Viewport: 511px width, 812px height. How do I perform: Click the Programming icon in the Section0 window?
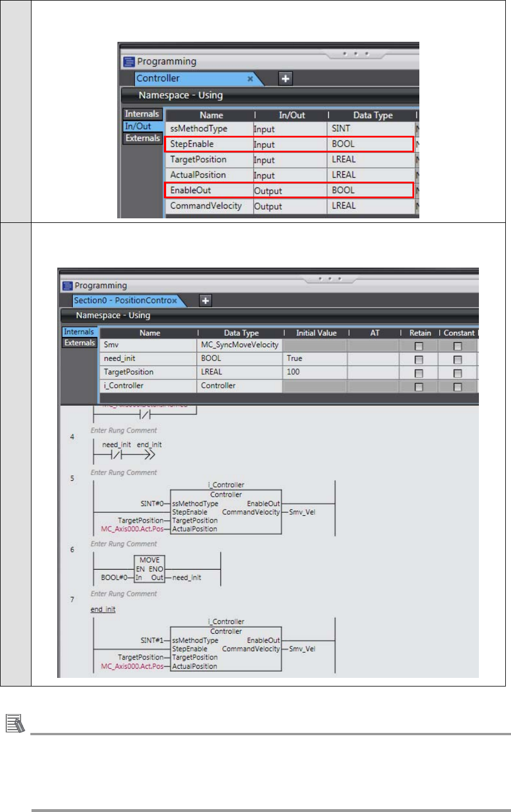tap(66, 285)
